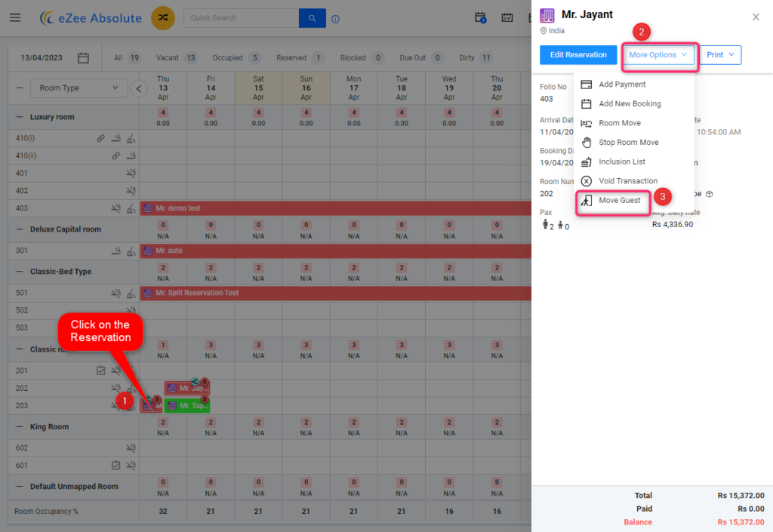The width and height of the screenshot is (773, 532).
Task: Filter rooms by Dirty
Action: [476, 58]
